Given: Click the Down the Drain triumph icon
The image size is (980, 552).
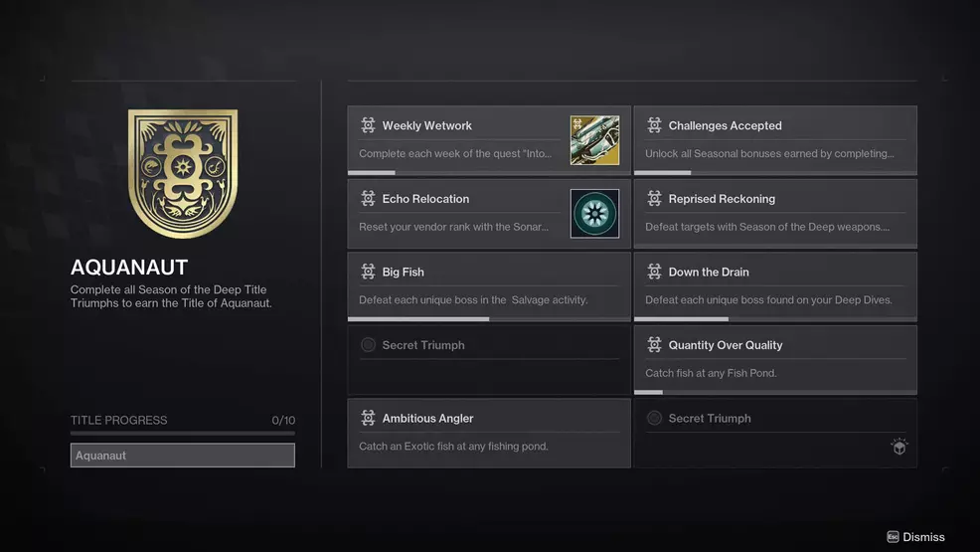Looking at the screenshot, I should 654,272.
